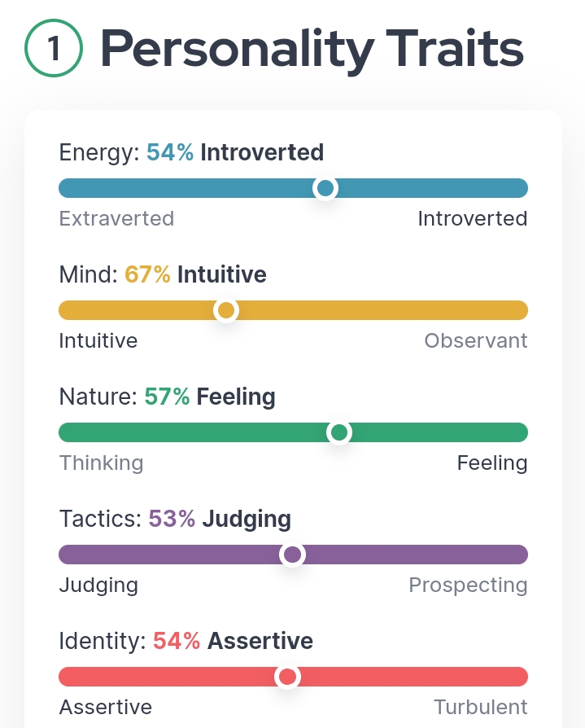Select the Personality Traits heading

(312, 49)
